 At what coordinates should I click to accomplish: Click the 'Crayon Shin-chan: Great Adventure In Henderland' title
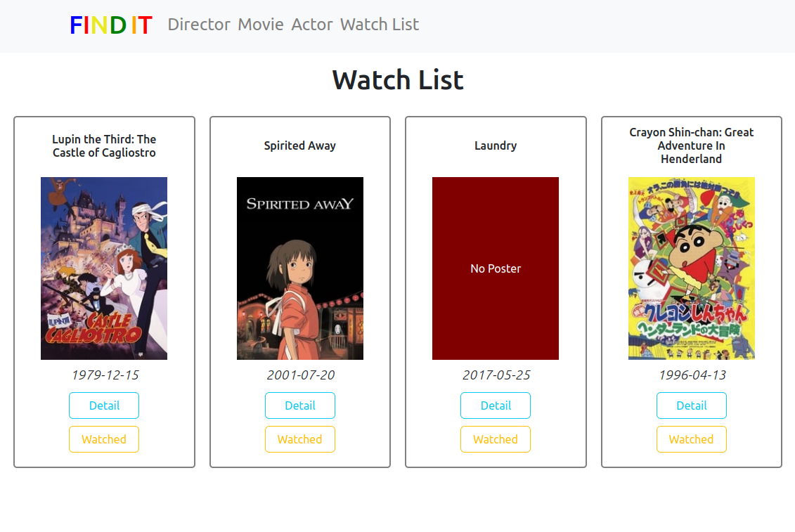692,145
